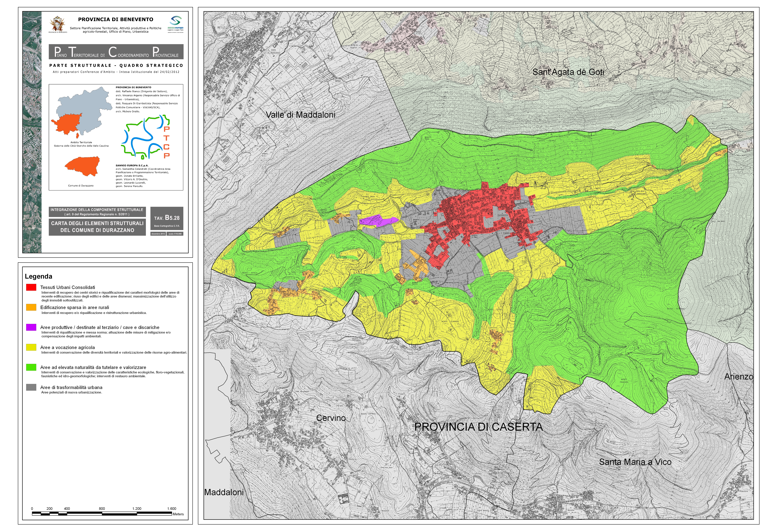Click the 'Meters' scale bar unit
This screenshot has width=777, height=532.
coord(178,514)
